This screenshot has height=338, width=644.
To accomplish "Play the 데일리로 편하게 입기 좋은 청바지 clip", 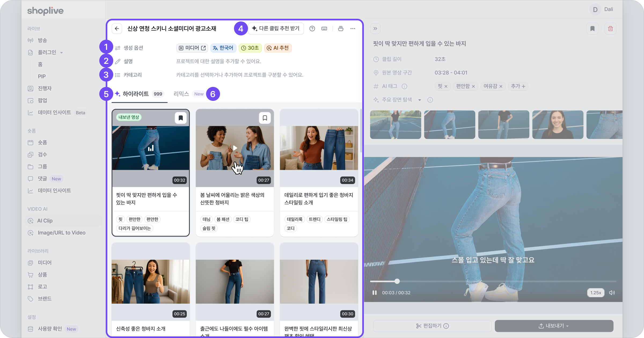I will click(x=319, y=148).
